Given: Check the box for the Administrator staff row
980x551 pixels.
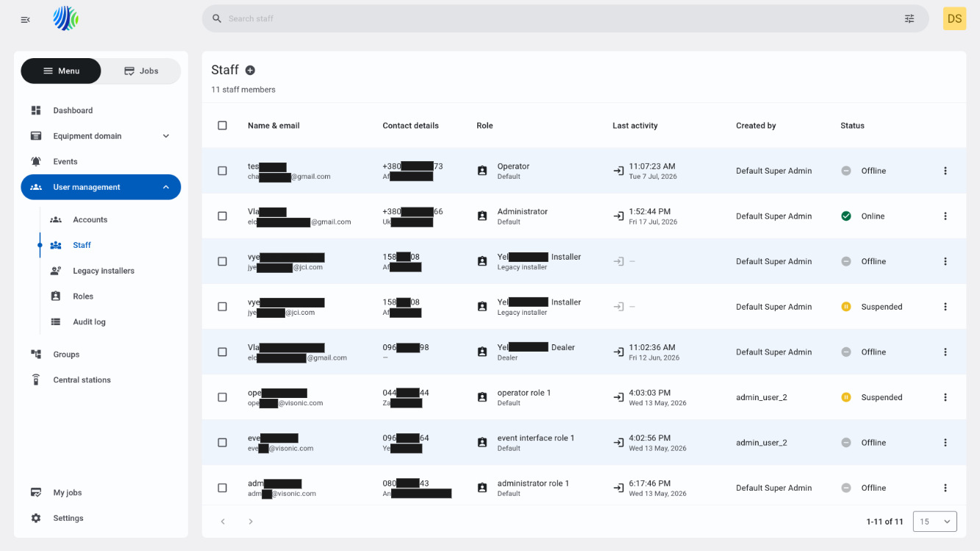Looking at the screenshot, I should [x=222, y=216].
